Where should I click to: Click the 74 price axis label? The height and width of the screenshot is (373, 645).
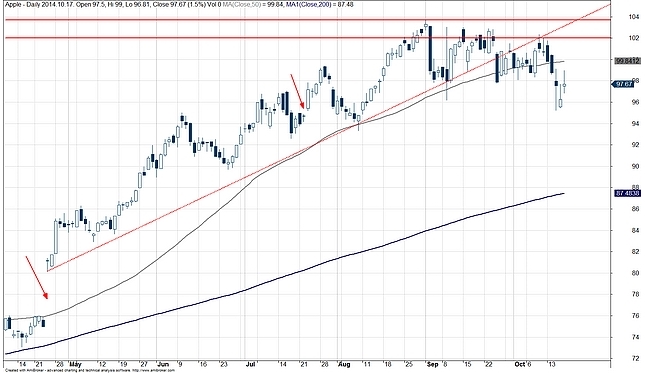635,337
